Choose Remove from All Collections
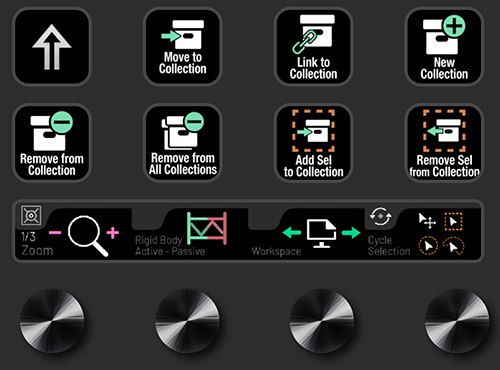Screen dimensions: 500x370 183,143
